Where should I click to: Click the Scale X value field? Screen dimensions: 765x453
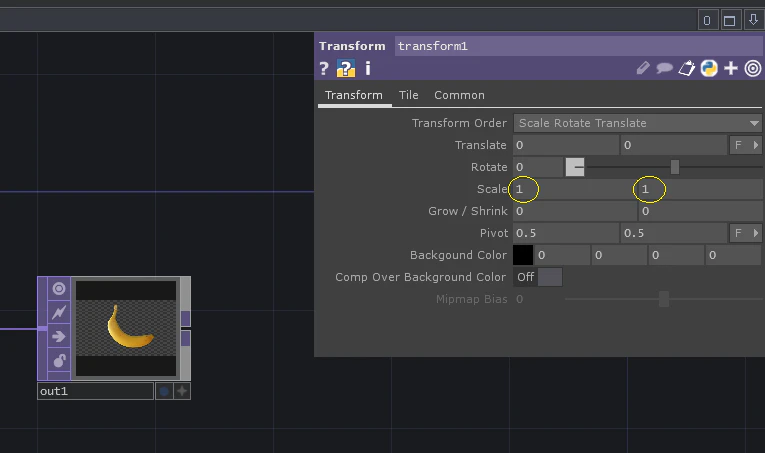tap(575, 189)
